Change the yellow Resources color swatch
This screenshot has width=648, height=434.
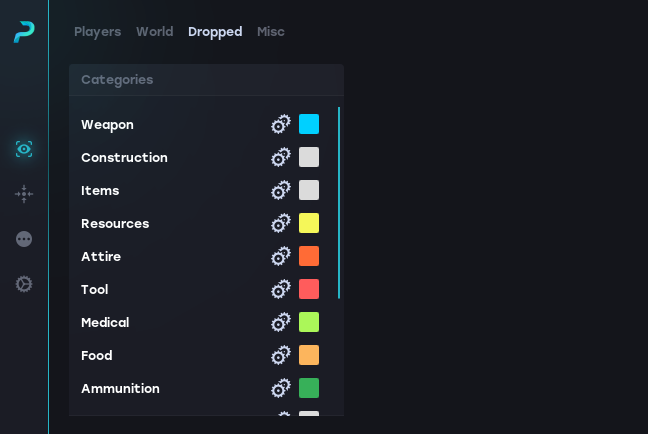pos(309,223)
